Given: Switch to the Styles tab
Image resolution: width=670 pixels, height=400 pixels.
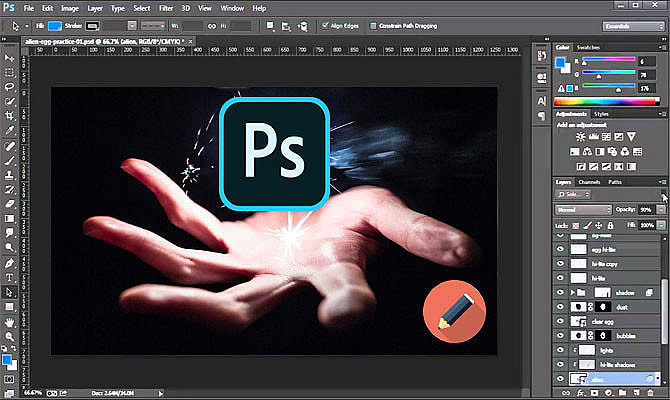Looking at the screenshot, I should [x=601, y=114].
